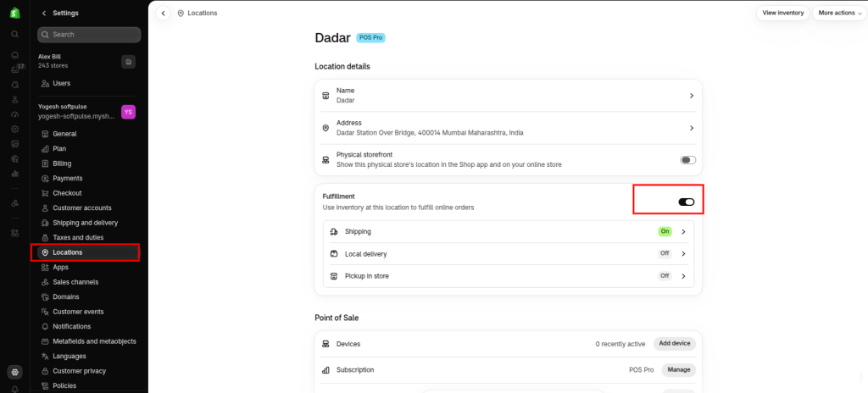The width and height of the screenshot is (868, 393).
Task: Open the analytics bar chart rail icon
Action: coord(15,174)
